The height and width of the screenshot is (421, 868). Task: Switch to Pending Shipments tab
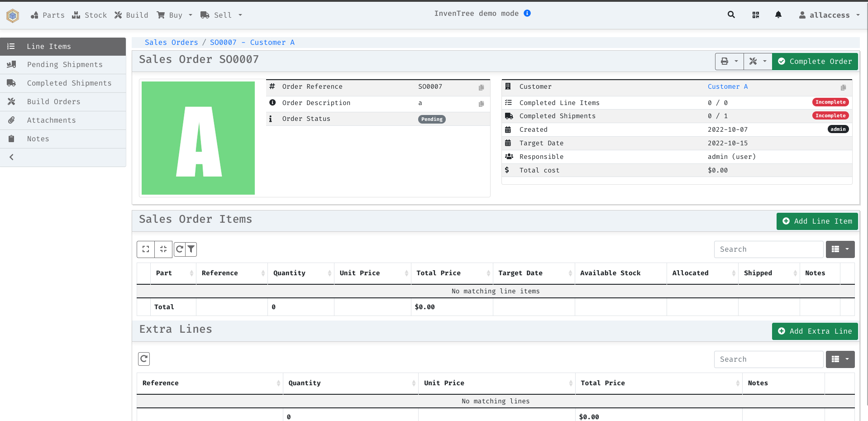coord(65,64)
